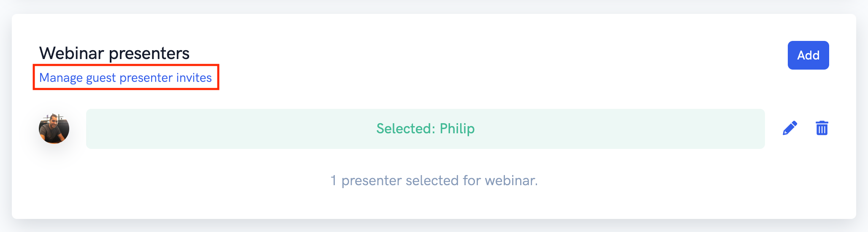Select the Add presenter button

(808, 55)
